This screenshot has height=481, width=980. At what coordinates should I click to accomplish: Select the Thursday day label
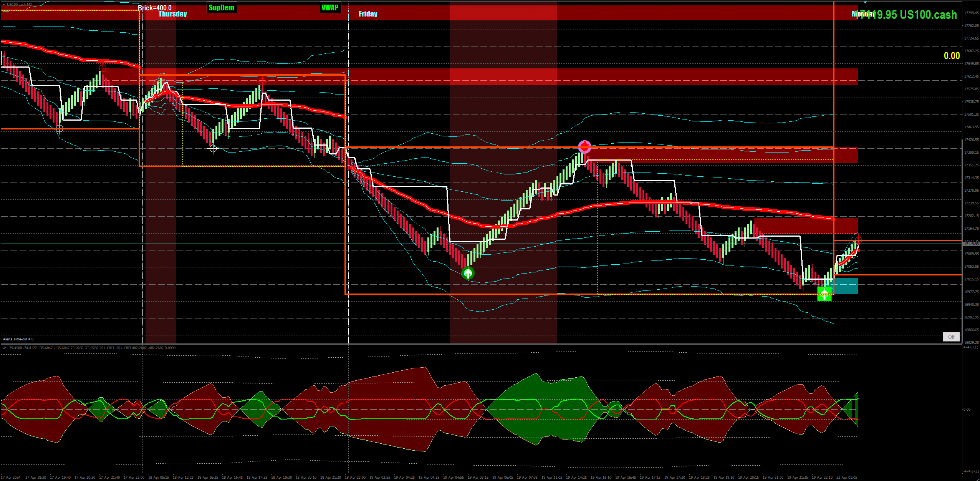tap(173, 14)
